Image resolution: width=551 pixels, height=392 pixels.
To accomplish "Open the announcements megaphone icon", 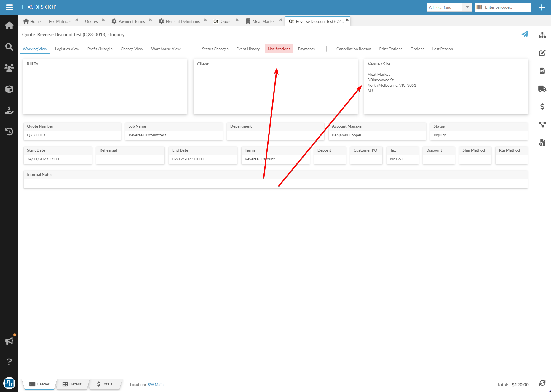I will point(9,341).
